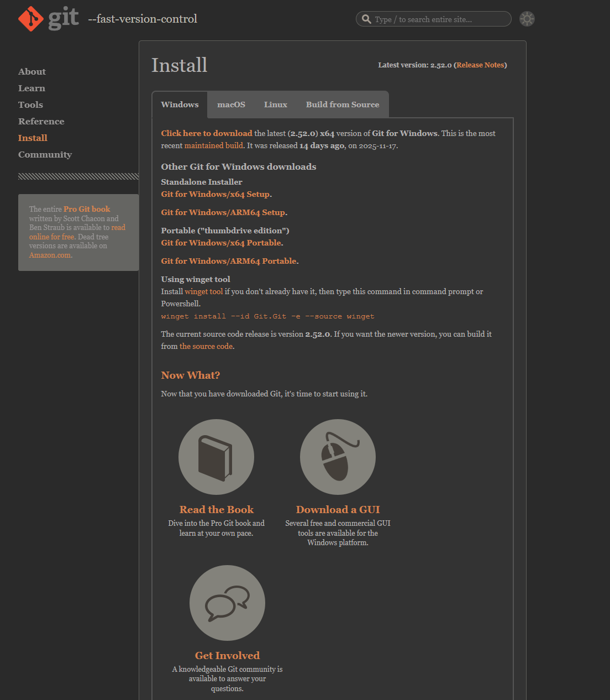Open the Build from Source tab
This screenshot has height=700, width=610.
343,105
